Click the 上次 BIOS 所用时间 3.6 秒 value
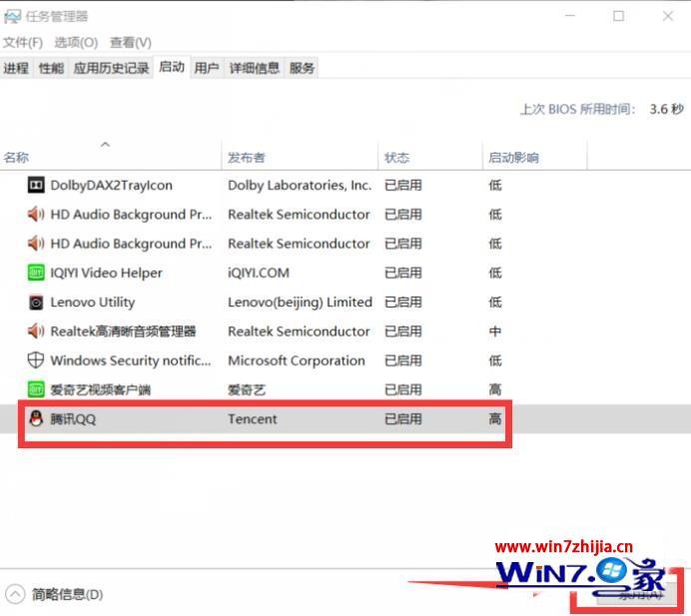This screenshot has width=691, height=616. [x=666, y=109]
